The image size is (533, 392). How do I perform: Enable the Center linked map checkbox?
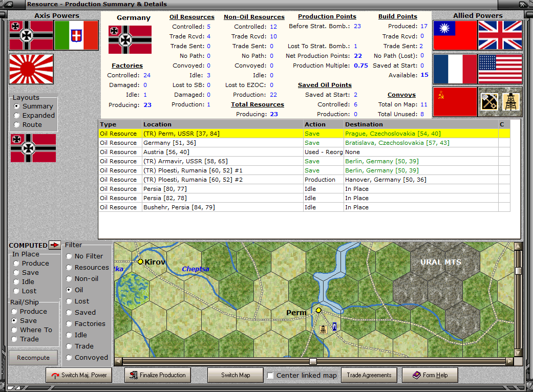[270, 375]
